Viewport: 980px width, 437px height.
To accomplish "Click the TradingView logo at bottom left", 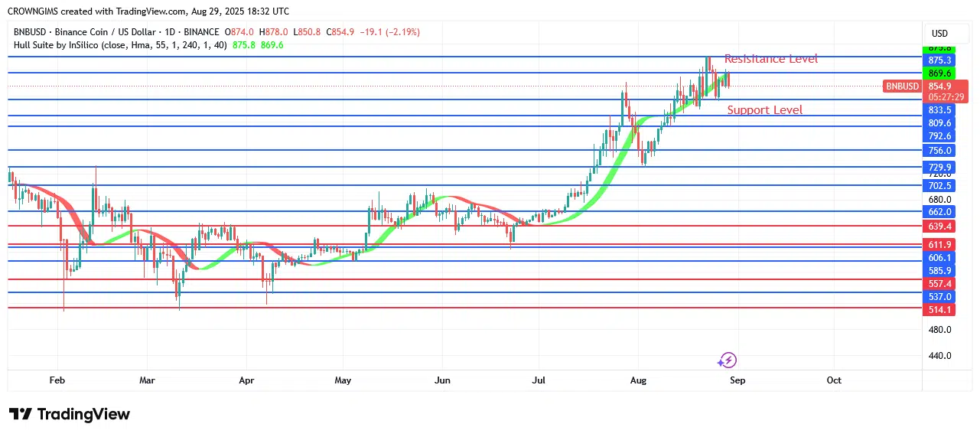I will [70, 414].
